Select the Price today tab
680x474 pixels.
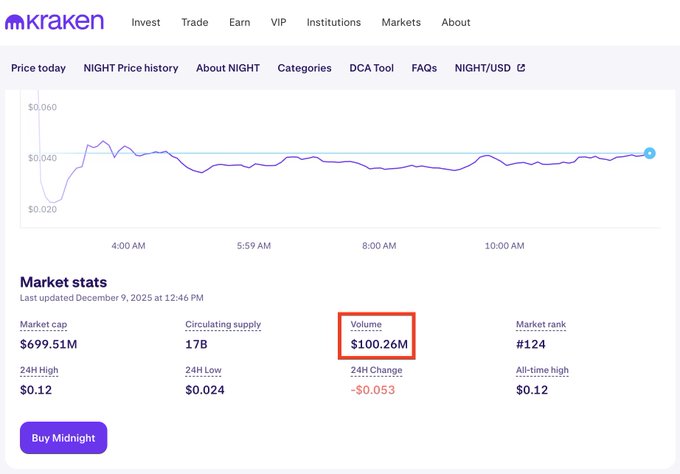[38, 68]
